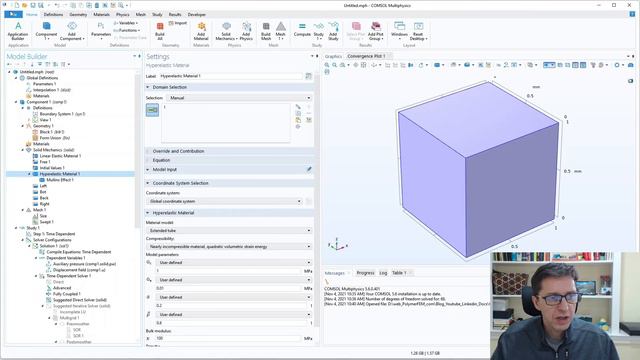
Task: Click the Bulk modulus input field
Action: point(228,338)
